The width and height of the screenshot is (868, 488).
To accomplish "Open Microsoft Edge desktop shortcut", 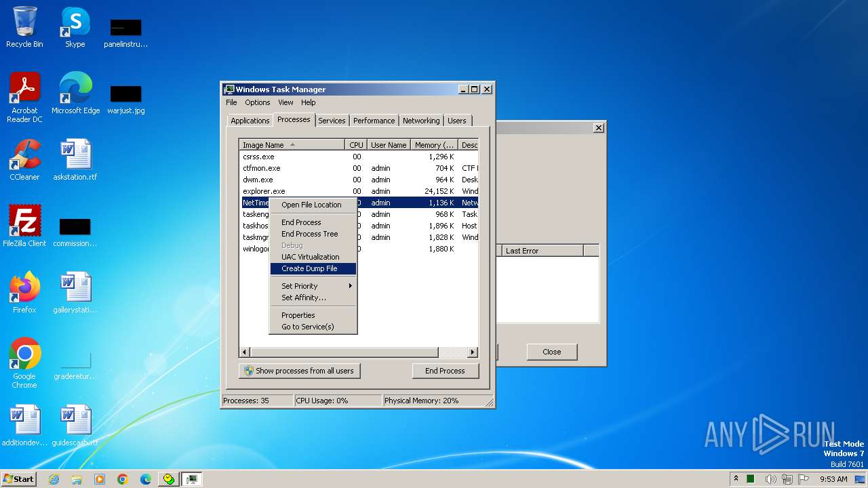I will tap(75, 94).
